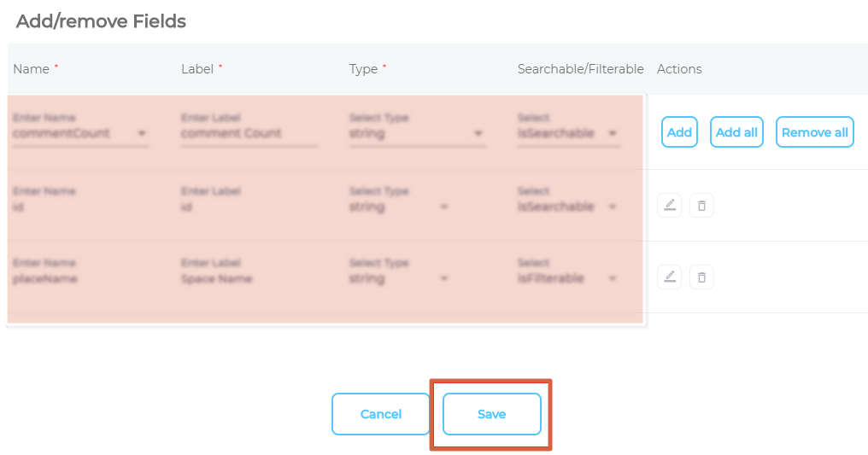Cancel the field editing
The image size is (868, 455).
[381, 414]
